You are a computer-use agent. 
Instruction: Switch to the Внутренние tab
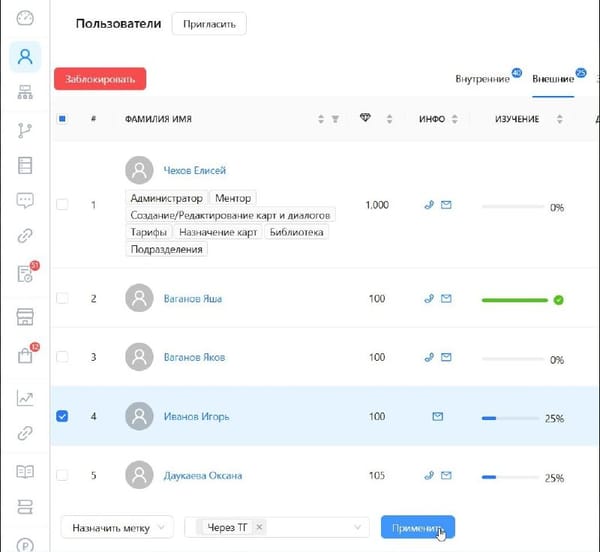tap(482, 79)
